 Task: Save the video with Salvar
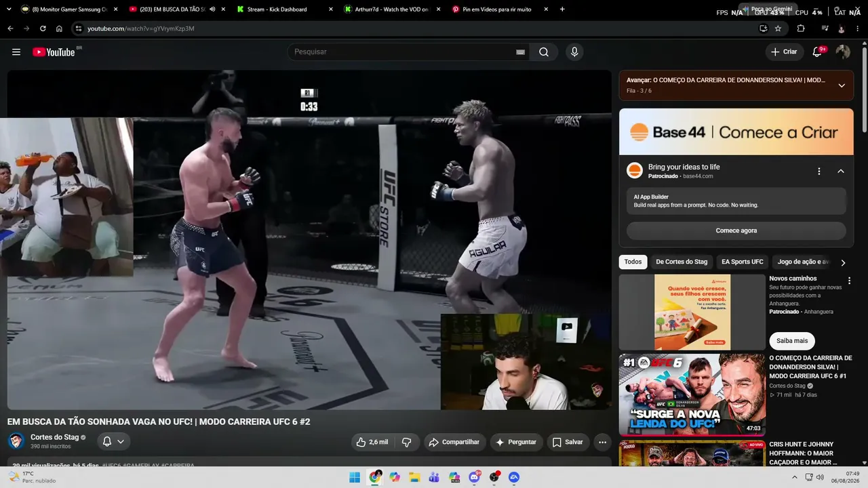click(568, 442)
